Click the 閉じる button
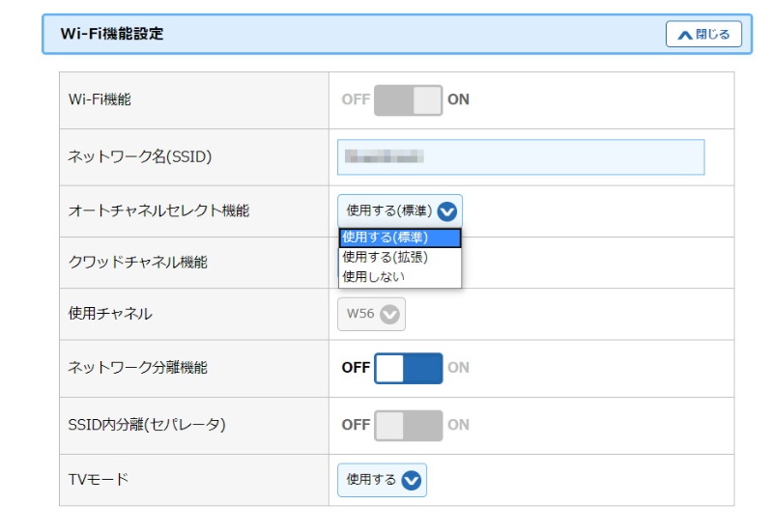773x532 pixels. point(703,35)
